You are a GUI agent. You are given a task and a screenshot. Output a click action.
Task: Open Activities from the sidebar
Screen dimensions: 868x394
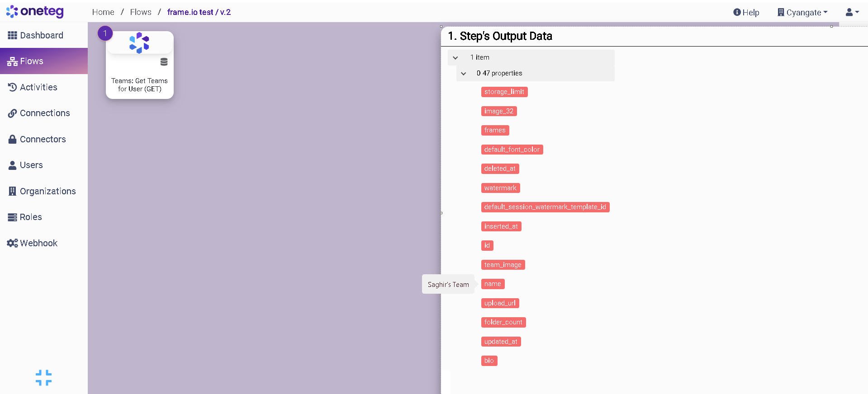(38, 87)
